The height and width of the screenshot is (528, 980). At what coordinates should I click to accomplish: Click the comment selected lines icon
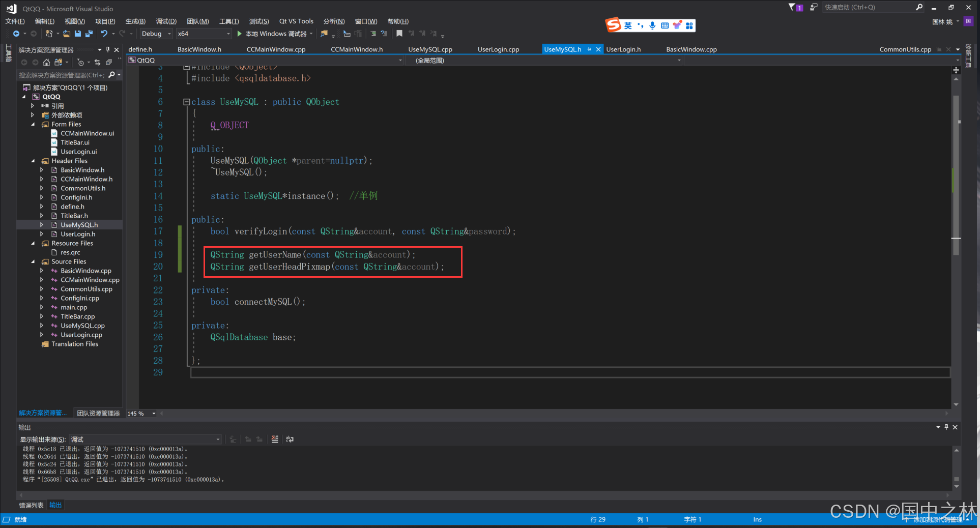click(373, 34)
